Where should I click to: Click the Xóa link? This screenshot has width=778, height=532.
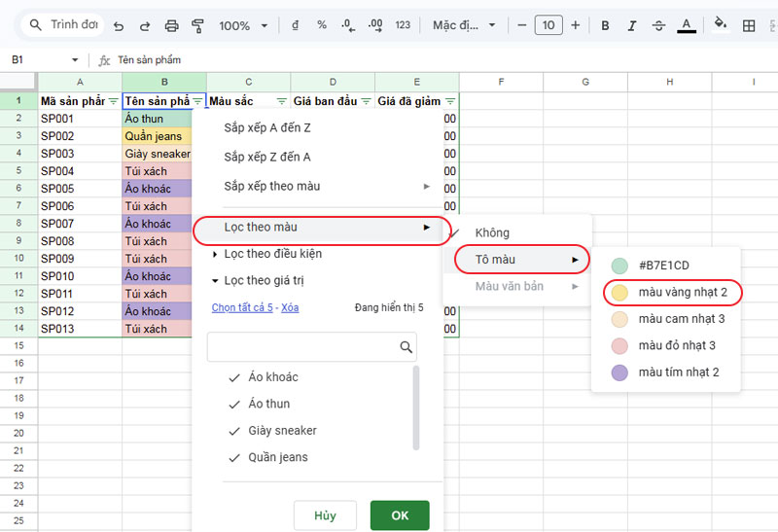click(290, 307)
